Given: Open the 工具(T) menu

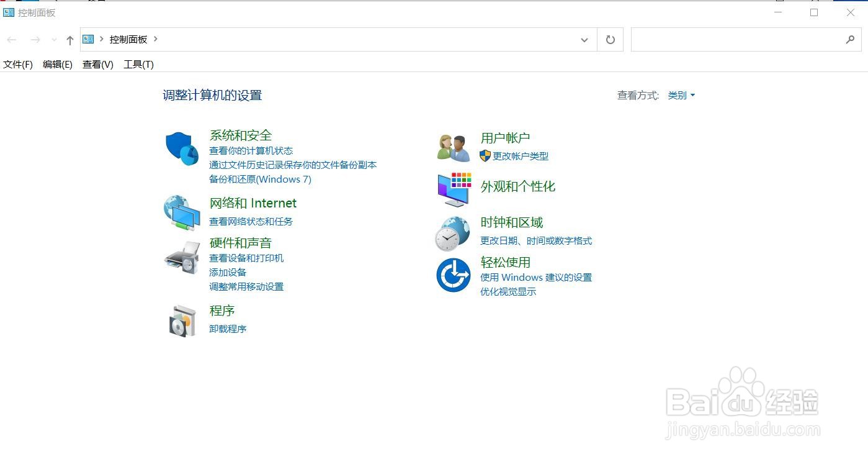Looking at the screenshot, I should 139,64.
